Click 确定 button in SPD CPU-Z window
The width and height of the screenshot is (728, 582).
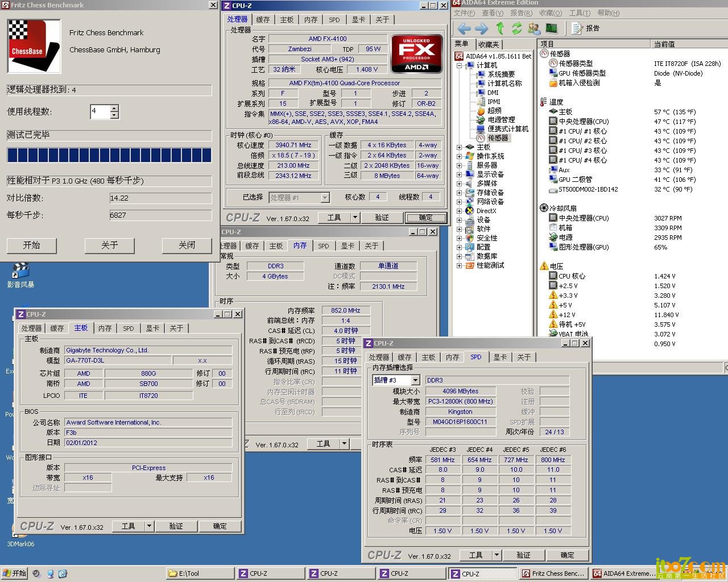[567, 555]
